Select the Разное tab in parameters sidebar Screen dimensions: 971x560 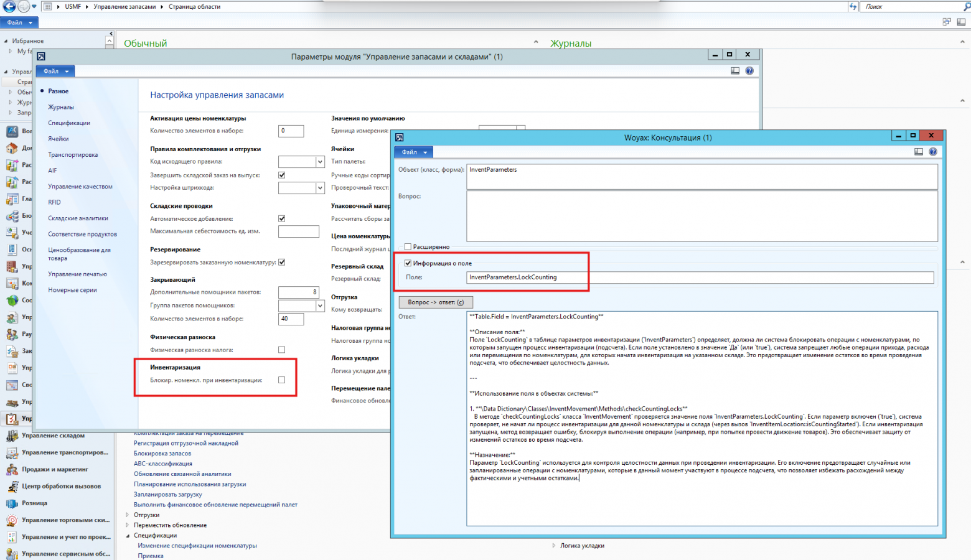click(59, 91)
